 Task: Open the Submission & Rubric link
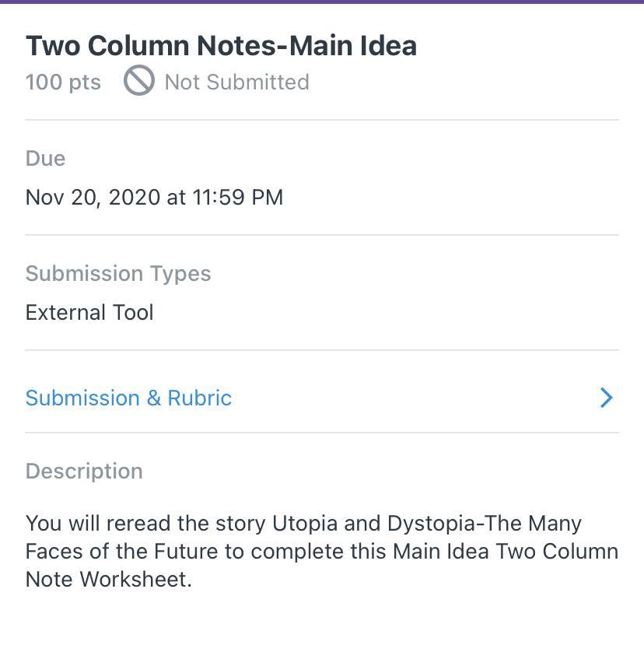tap(128, 398)
